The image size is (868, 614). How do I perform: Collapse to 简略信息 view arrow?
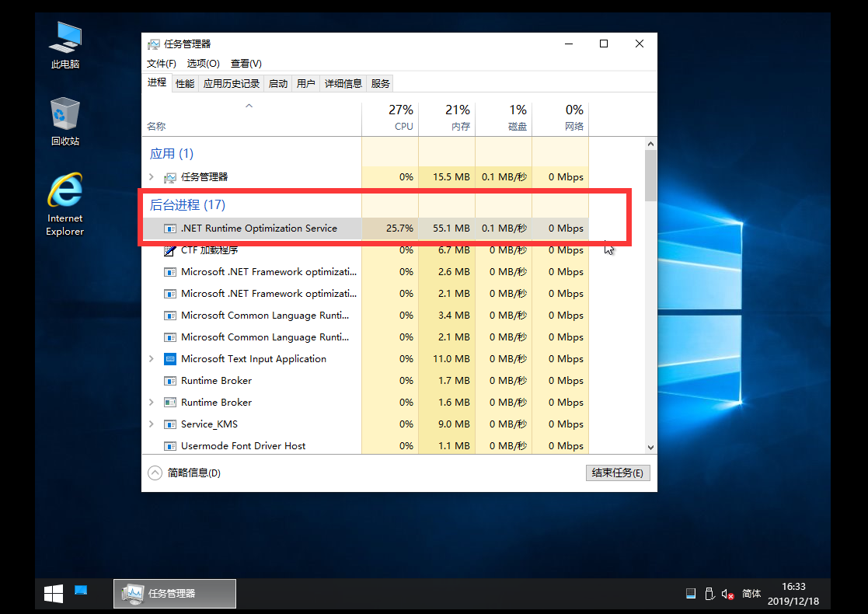click(x=155, y=473)
